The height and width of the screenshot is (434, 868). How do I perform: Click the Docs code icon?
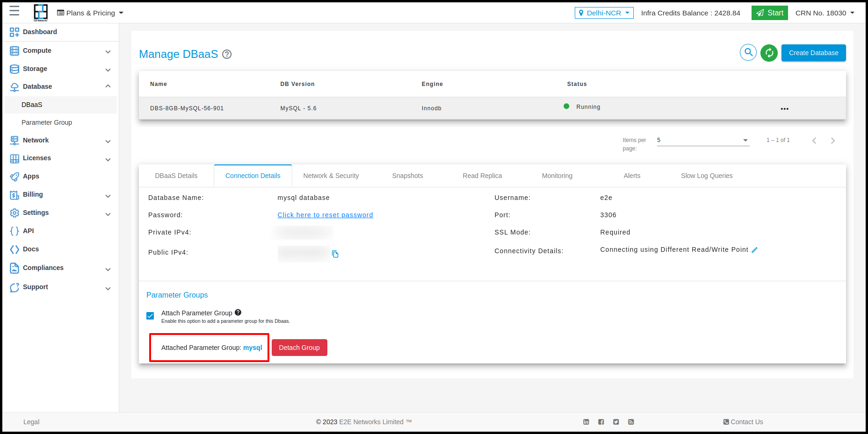pyautogui.click(x=14, y=249)
